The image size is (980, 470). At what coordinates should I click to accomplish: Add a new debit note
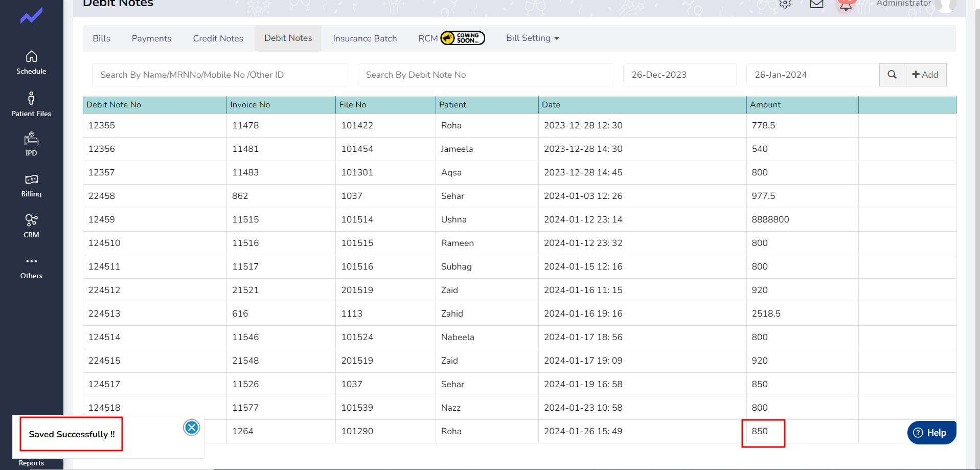[x=925, y=75]
